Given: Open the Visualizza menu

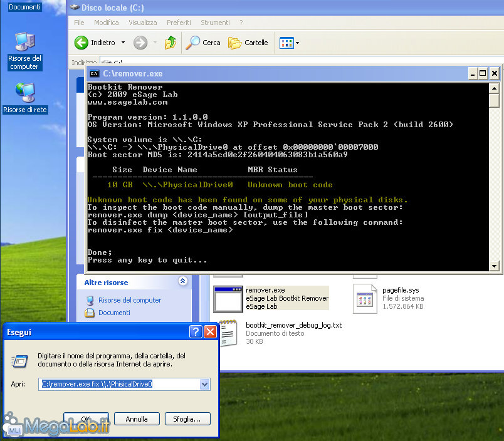Looking at the screenshot, I should click(142, 23).
